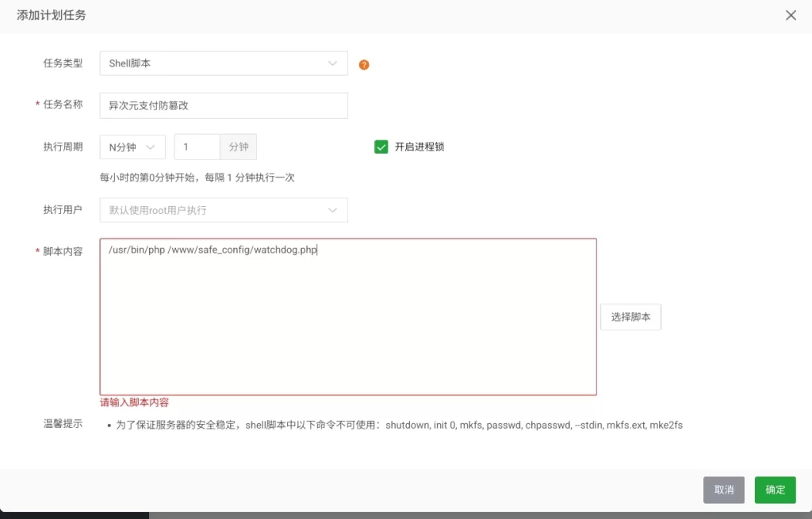812x519 pixels.
Task: Click the 温馨提示 label
Action: click(x=63, y=424)
